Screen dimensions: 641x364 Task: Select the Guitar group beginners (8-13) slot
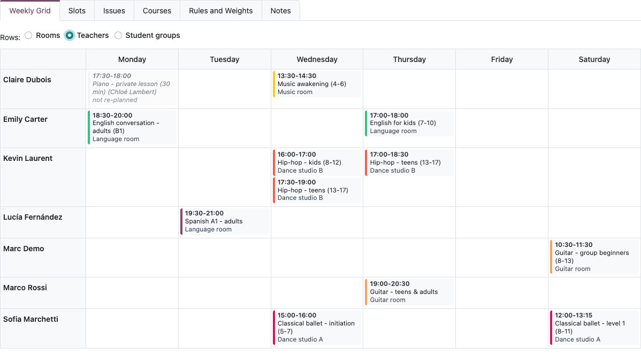click(594, 257)
